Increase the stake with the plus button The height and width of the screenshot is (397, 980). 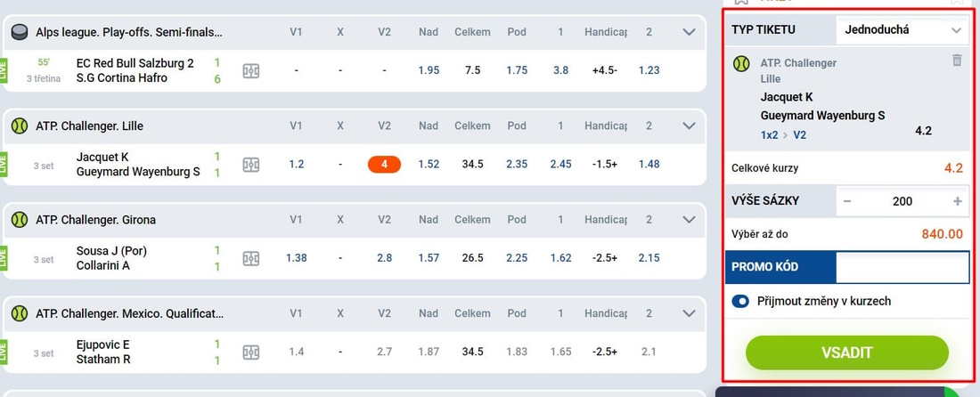click(x=957, y=201)
